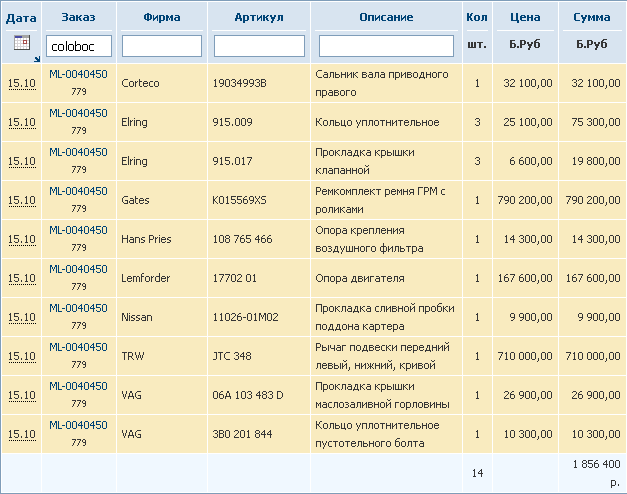The width and height of the screenshot is (627, 494).
Task: Open order ML-0040450 in the TRW row
Action: pos(78,347)
